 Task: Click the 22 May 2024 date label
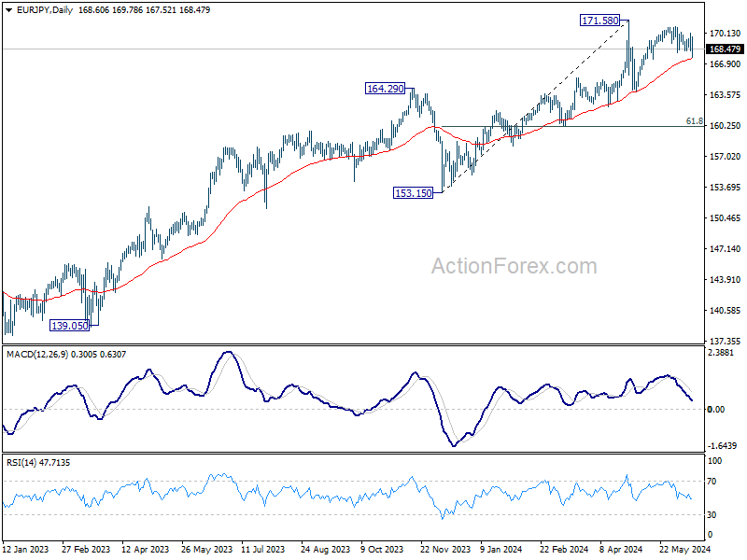[x=685, y=550]
